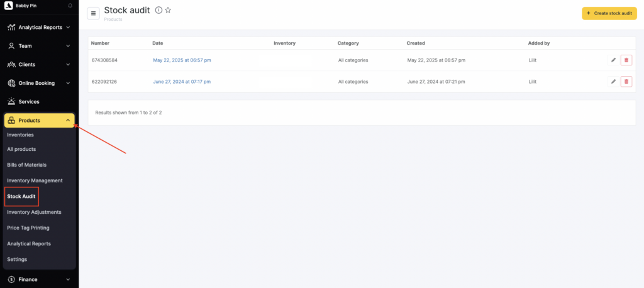
Task: Click the hamburger menu toggle button
Action: point(94,14)
